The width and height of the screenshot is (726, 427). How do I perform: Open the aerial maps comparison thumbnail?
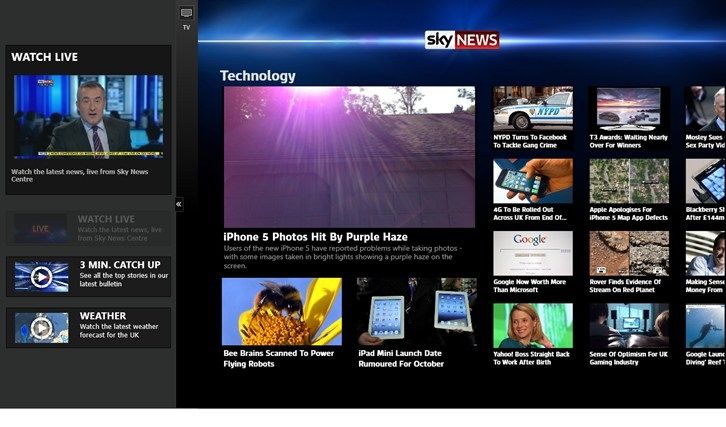pos(629,181)
